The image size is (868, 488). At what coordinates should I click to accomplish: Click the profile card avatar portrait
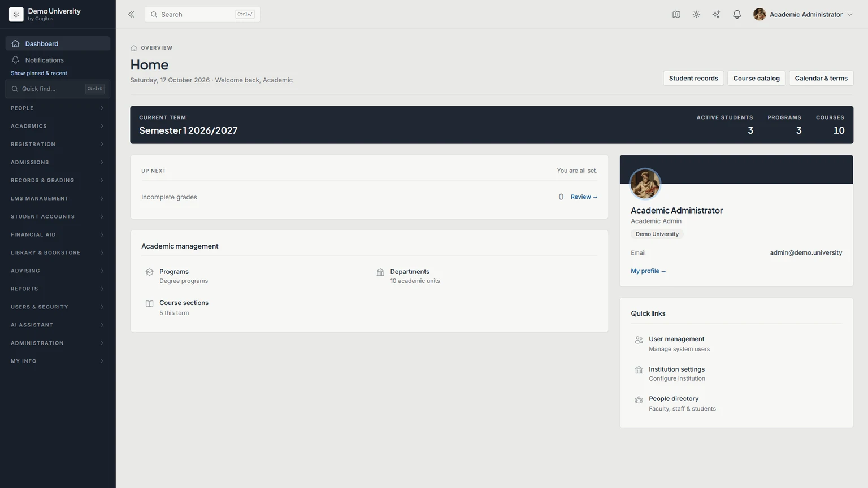tap(645, 184)
